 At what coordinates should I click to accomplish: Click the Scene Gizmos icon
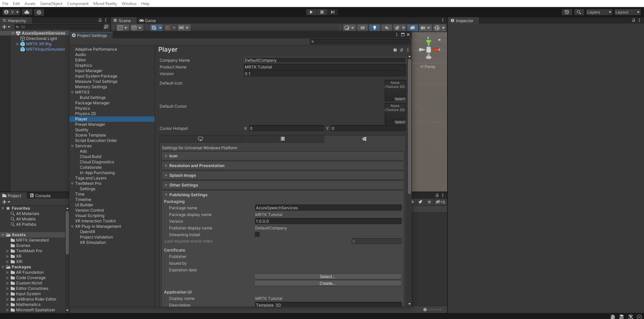pos(437,28)
